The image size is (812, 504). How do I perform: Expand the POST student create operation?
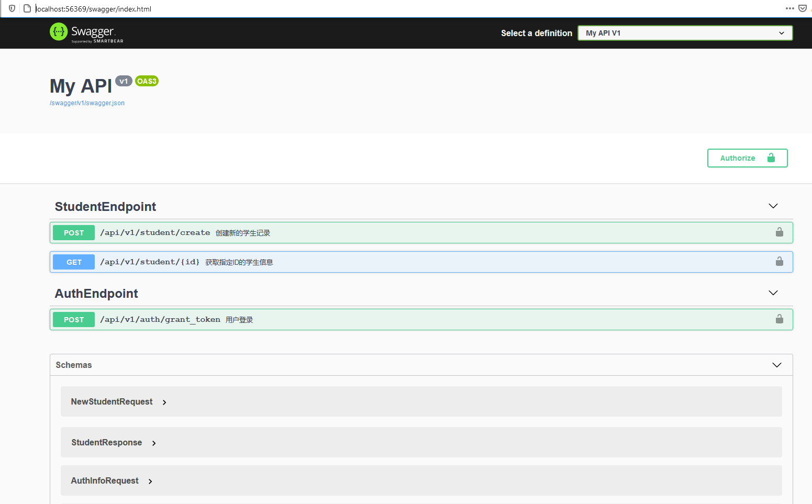tap(421, 232)
